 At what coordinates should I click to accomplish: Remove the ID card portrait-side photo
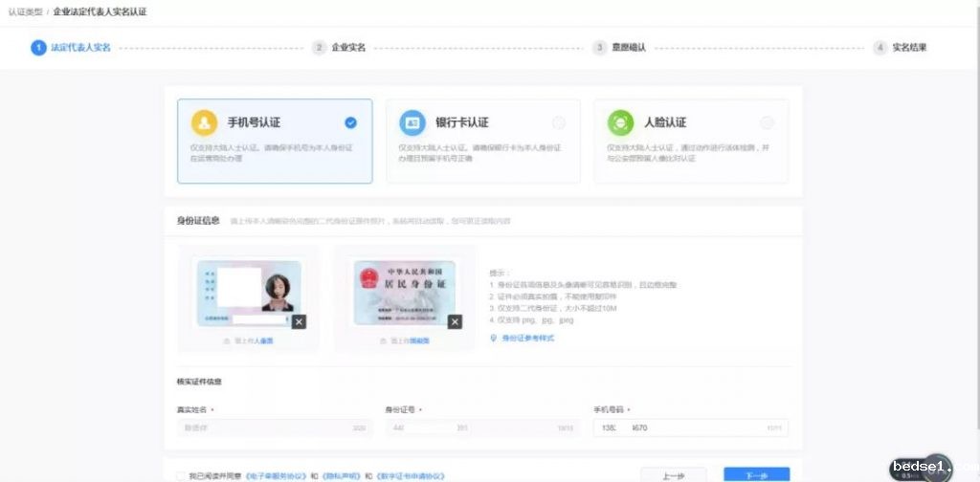pyautogui.click(x=300, y=322)
